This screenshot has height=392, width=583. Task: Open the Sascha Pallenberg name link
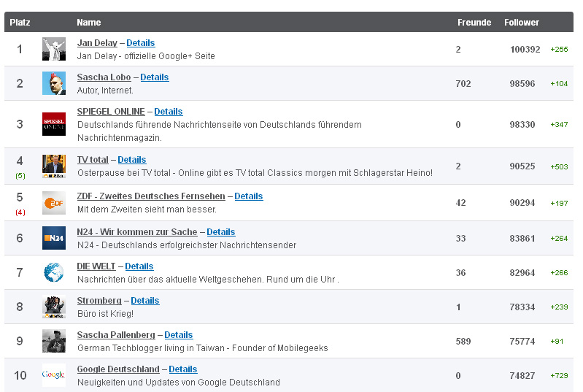[x=116, y=335]
